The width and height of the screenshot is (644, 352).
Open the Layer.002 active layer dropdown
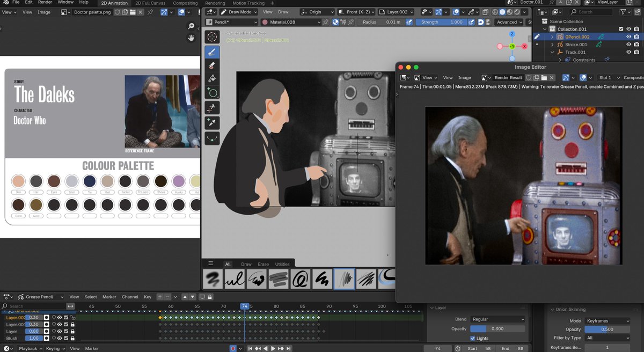coord(397,12)
